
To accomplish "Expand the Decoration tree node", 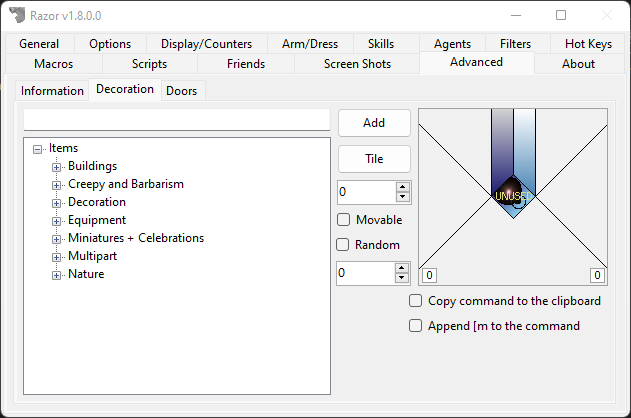I will [x=56, y=204].
